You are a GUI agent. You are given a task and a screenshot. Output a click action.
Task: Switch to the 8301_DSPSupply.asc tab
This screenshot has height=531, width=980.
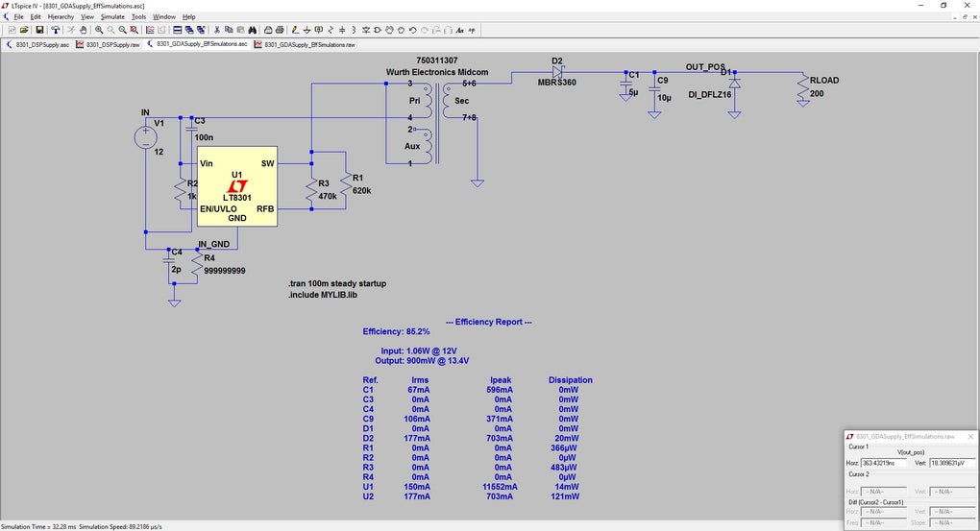pyautogui.click(x=41, y=44)
